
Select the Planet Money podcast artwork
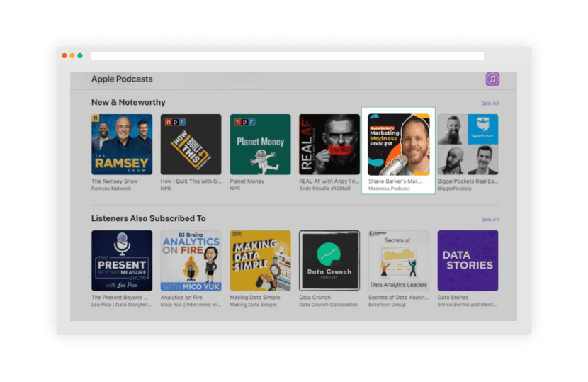click(x=260, y=145)
